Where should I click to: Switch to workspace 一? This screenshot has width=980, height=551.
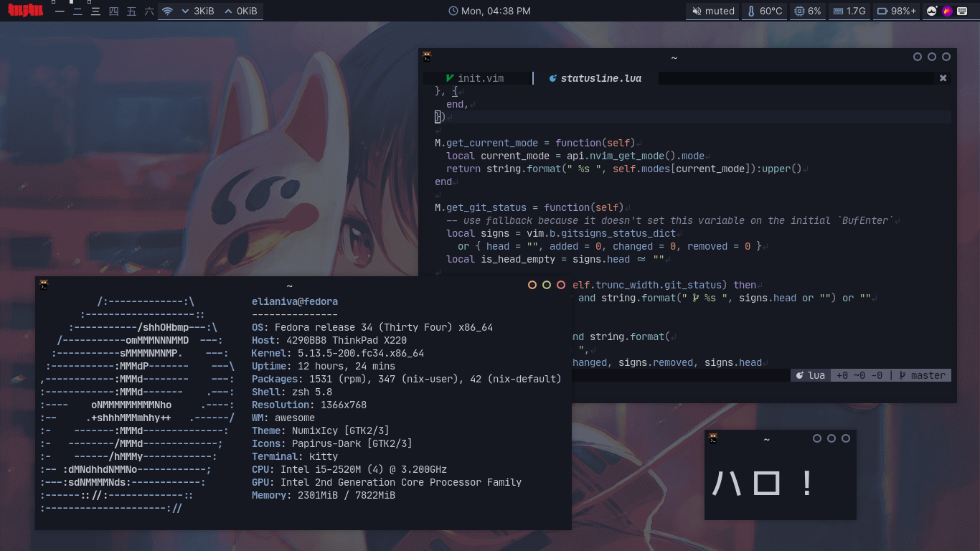tap(60, 11)
